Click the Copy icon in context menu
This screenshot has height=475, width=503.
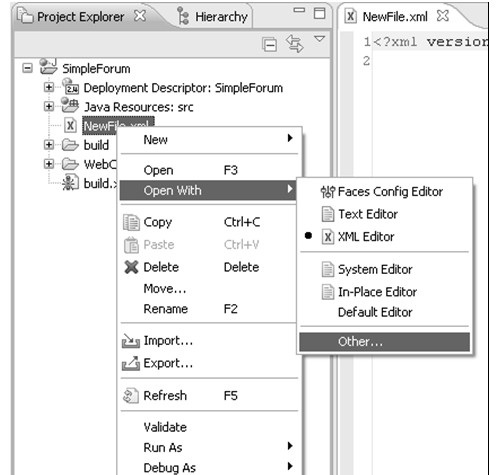coord(131,222)
